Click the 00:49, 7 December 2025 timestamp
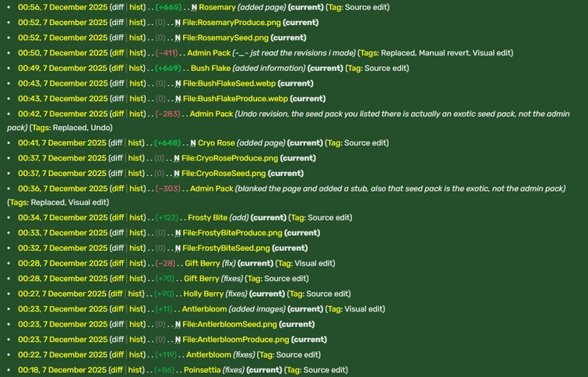Viewport: 588px width, 377px height. click(x=62, y=69)
